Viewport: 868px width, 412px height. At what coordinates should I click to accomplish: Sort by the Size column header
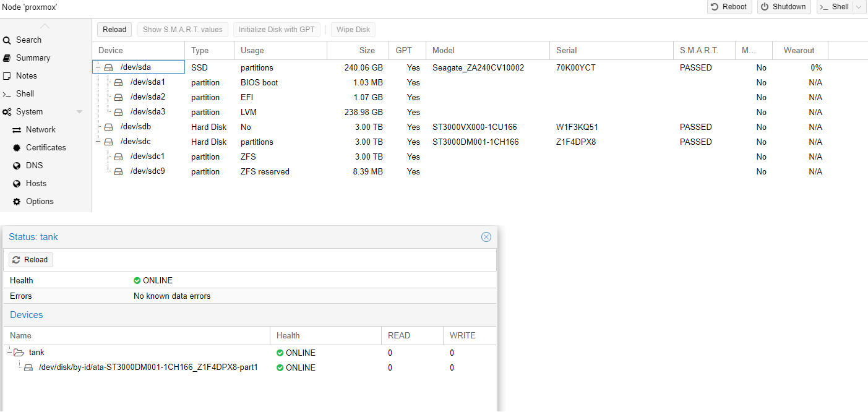pos(358,50)
